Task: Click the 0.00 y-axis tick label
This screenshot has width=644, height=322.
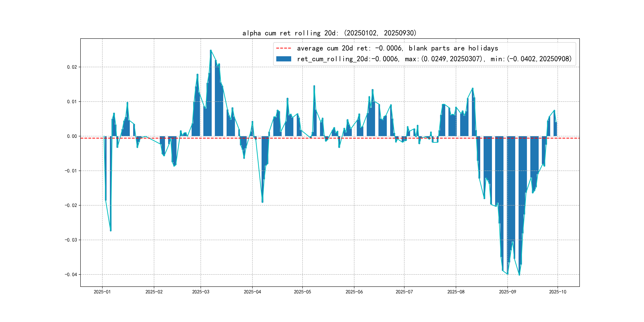Action: (x=72, y=136)
